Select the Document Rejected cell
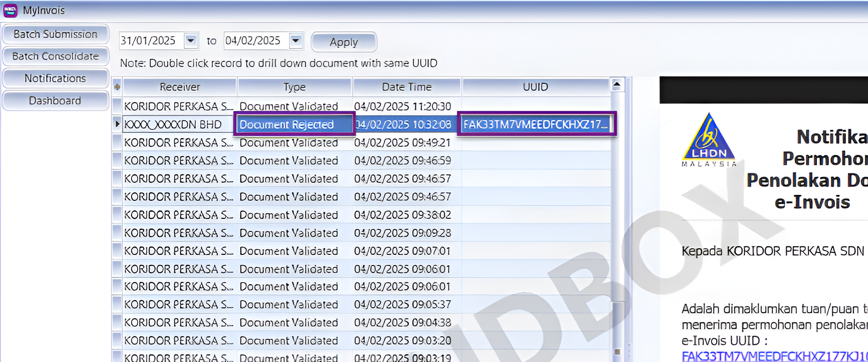 294,124
